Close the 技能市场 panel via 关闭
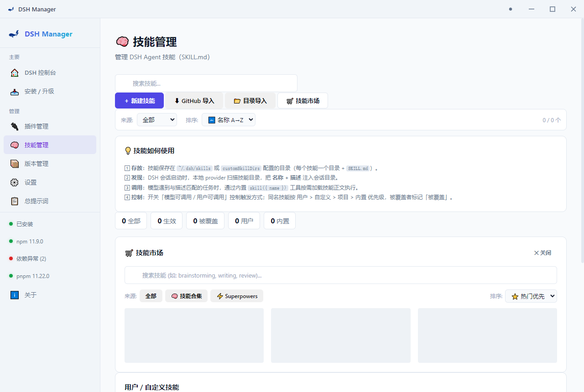The width and height of the screenshot is (584, 392). tap(542, 253)
